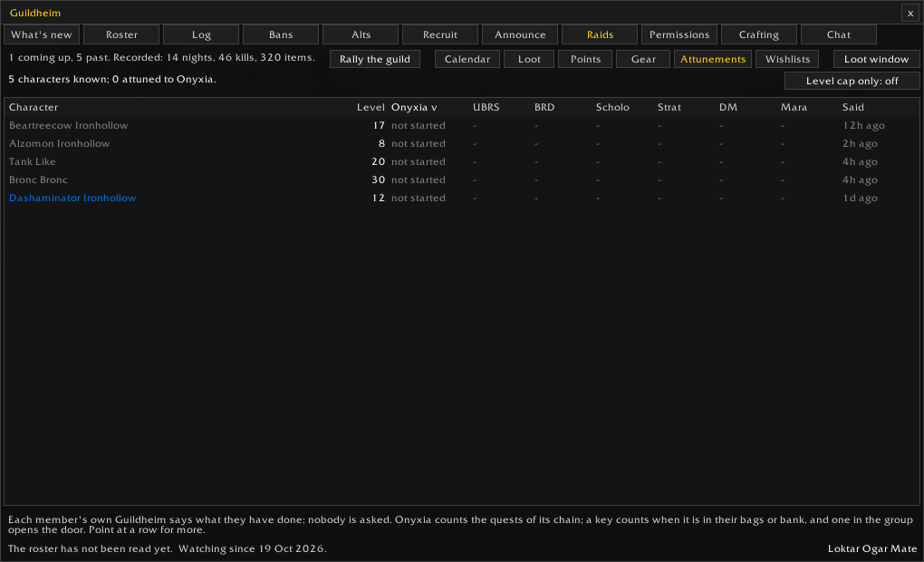Viewport: 924px width, 562px height.
Task: Click the Dashaminator Ironhollow character name
Action: (x=72, y=199)
